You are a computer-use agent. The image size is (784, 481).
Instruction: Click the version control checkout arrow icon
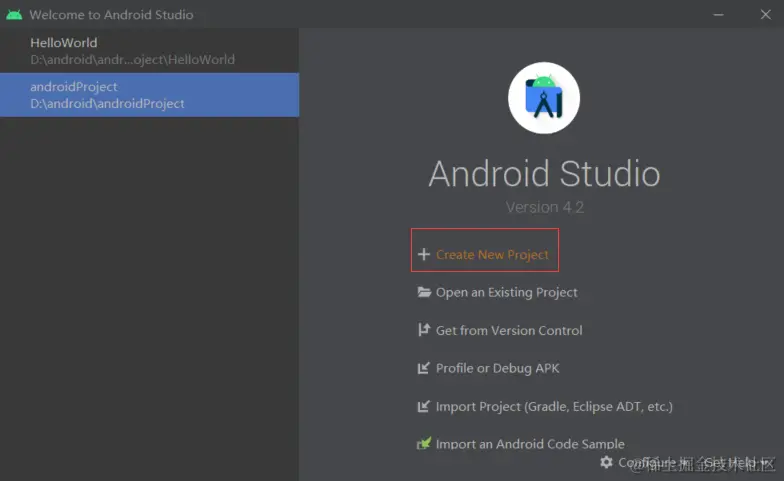coord(424,330)
